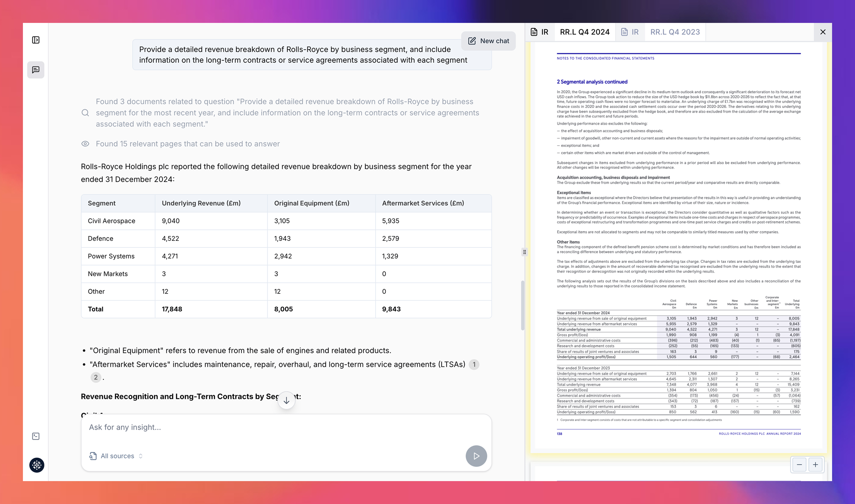The height and width of the screenshot is (504, 855).
Task: Click the pencil icon on New chat
Action: pos(472,41)
